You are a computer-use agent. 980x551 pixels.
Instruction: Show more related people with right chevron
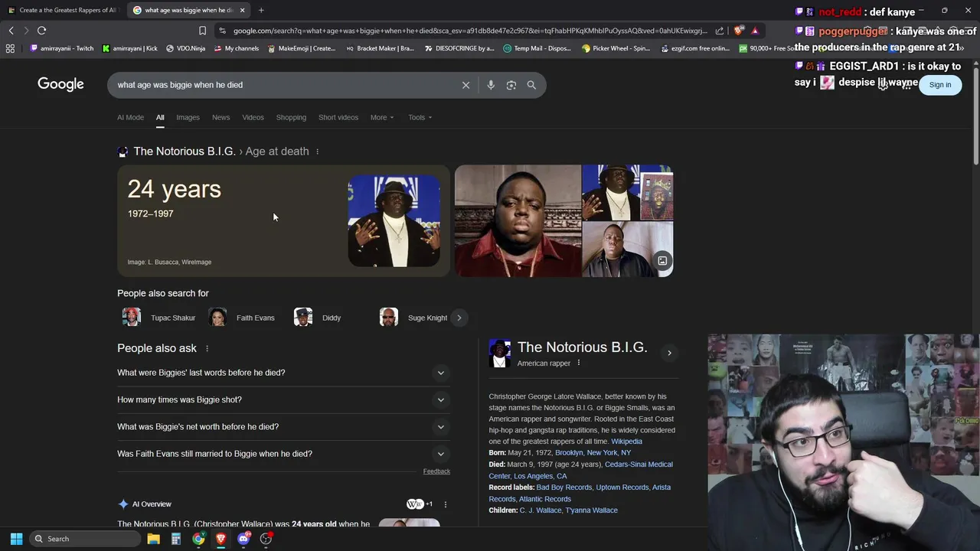pos(459,318)
